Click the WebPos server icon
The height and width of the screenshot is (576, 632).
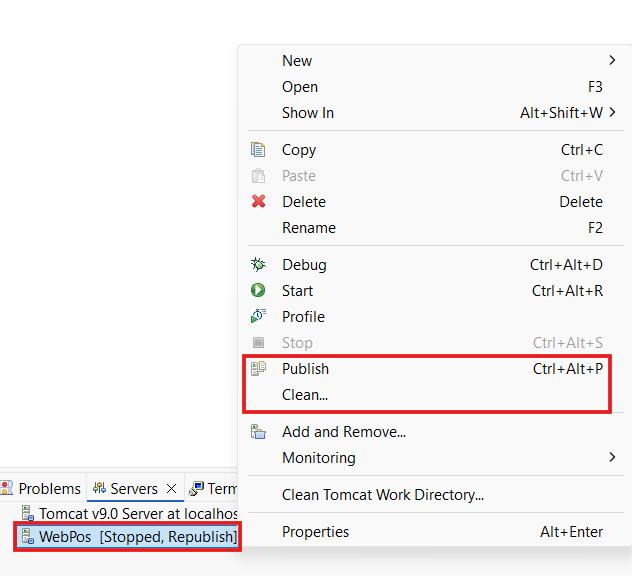click(28, 536)
